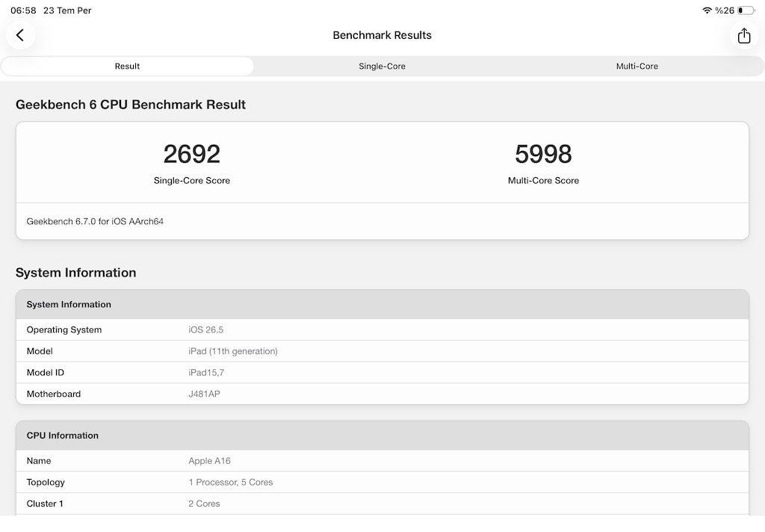Tap the battery indicator icon
The width and height of the screenshot is (765, 532).
[x=746, y=10]
